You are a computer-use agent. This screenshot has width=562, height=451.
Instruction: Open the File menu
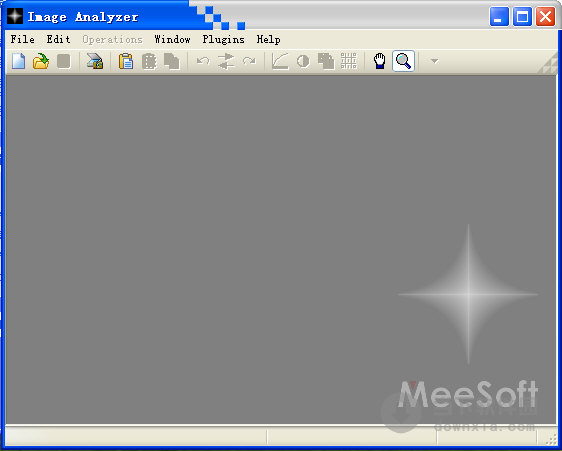[x=22, y=39]
